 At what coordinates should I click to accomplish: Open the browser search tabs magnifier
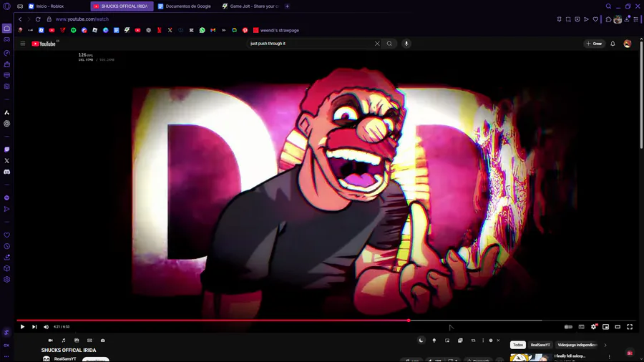click(x=608, y=6)
